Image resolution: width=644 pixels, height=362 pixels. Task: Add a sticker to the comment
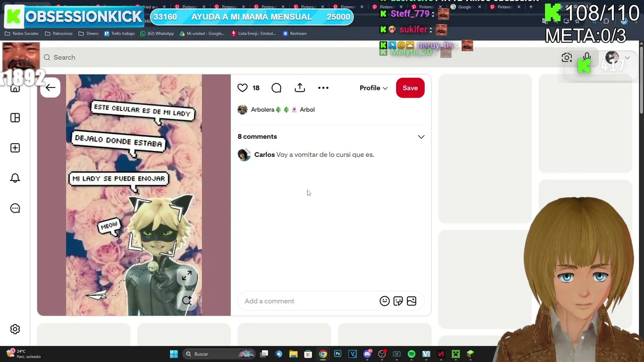398,301
